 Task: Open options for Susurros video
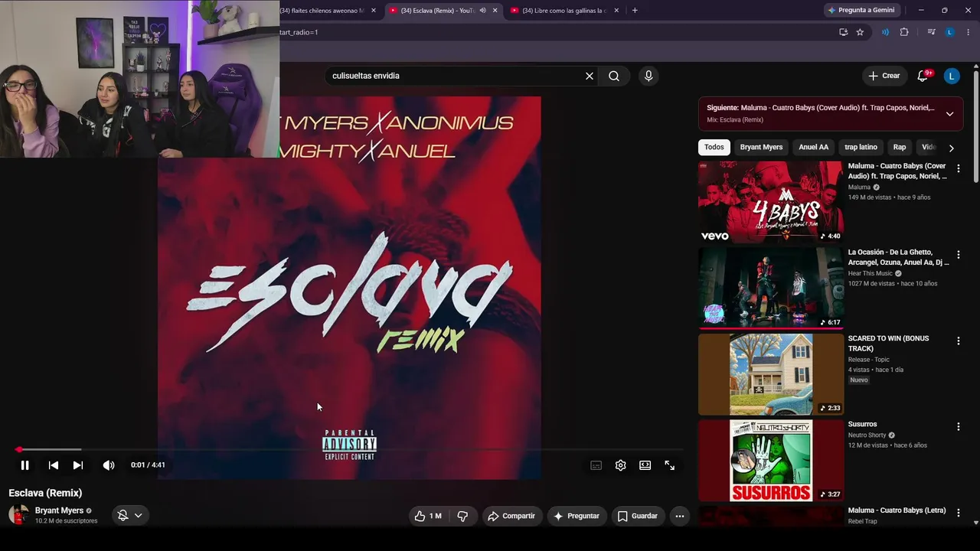tap(959, 426)
